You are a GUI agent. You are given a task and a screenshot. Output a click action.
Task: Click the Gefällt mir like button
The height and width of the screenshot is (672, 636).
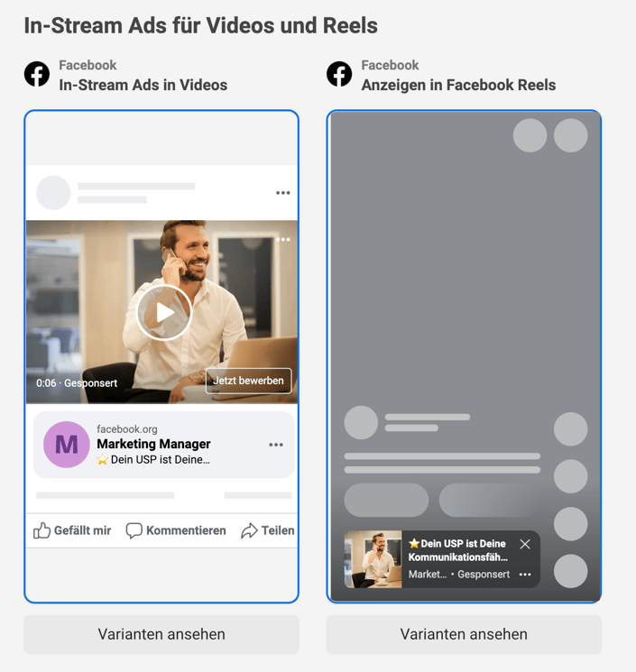click(x=72, y=530)
